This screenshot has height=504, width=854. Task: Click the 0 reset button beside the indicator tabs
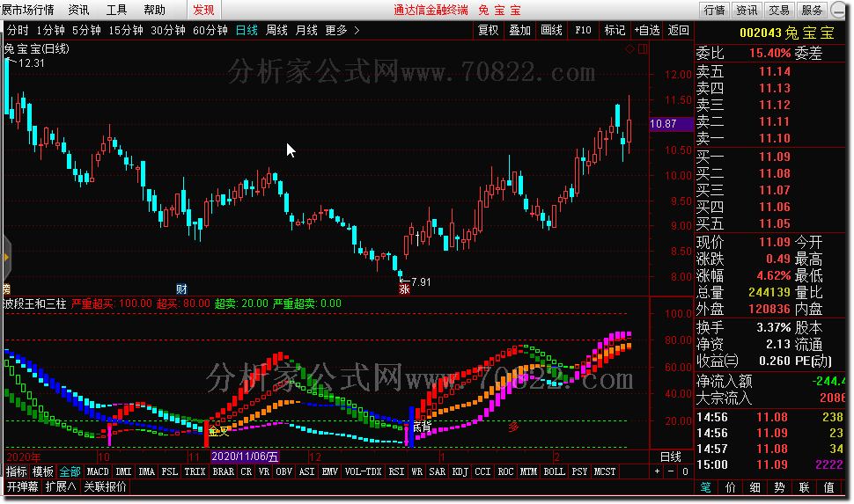[x=685, y=471]
